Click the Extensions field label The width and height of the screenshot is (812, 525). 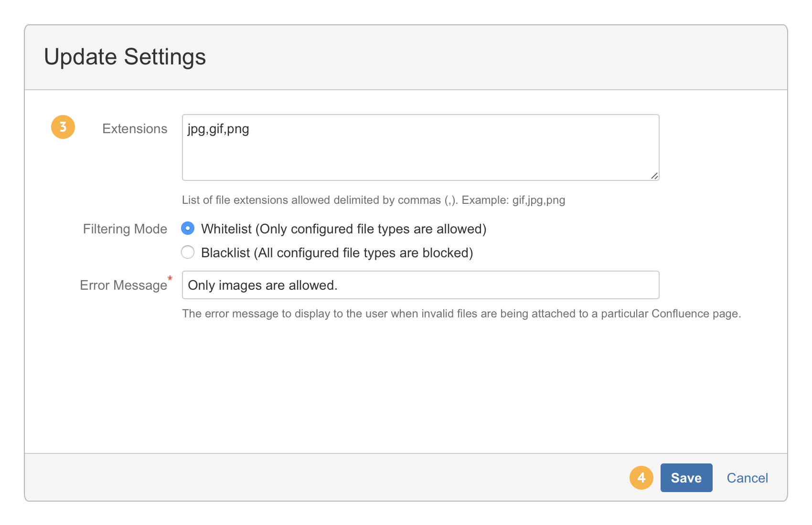tap(134, 128)
